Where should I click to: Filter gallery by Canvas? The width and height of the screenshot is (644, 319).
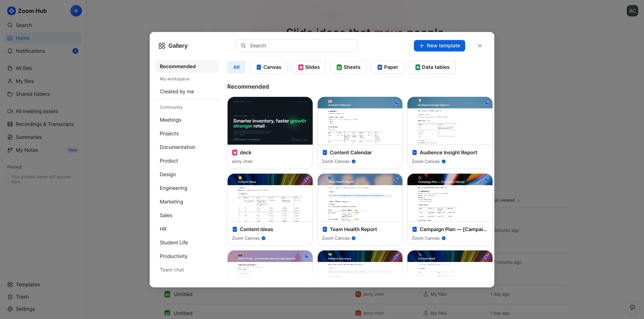(269, 67)
